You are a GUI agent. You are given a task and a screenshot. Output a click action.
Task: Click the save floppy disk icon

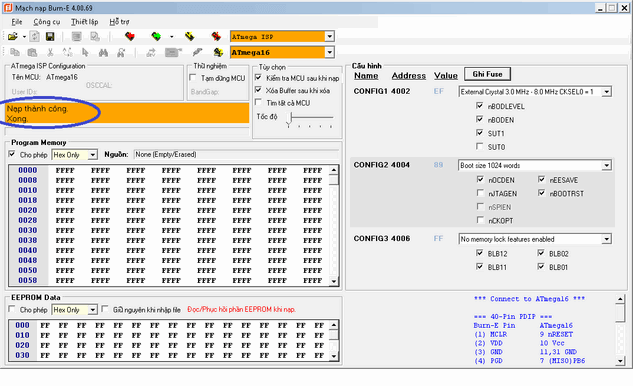point(50,37)
